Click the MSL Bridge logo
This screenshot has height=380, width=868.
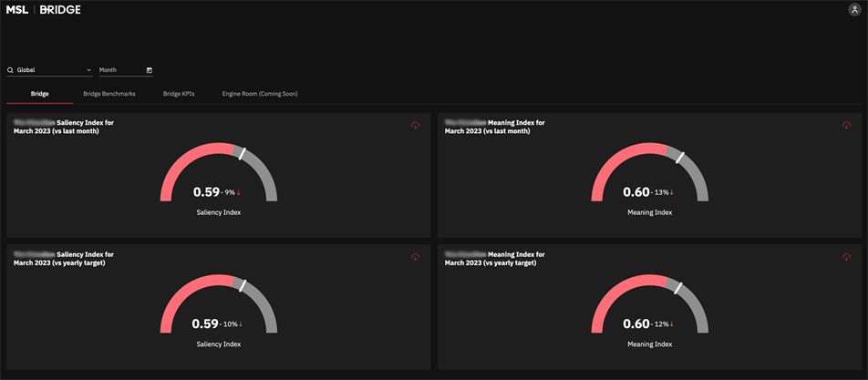click(x=43, y=10)
